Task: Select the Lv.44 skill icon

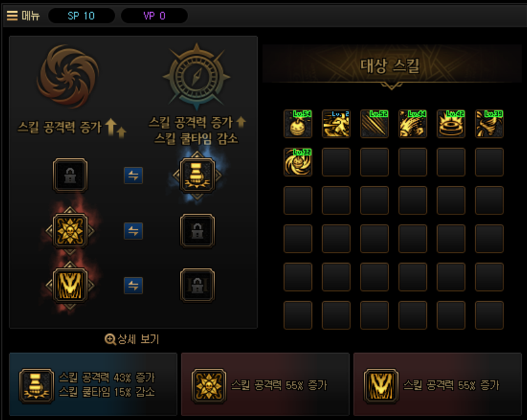Action: pos(413,124)
